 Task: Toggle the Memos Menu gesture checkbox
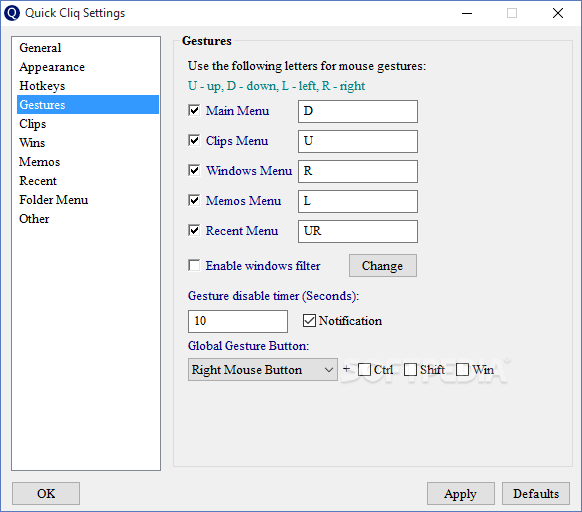point(194,200)
